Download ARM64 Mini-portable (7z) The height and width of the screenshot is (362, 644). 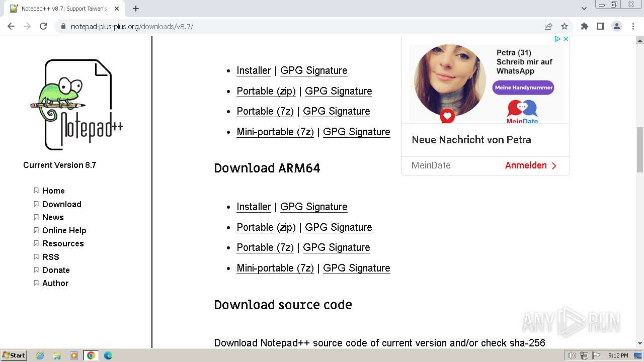coord(275,268)
